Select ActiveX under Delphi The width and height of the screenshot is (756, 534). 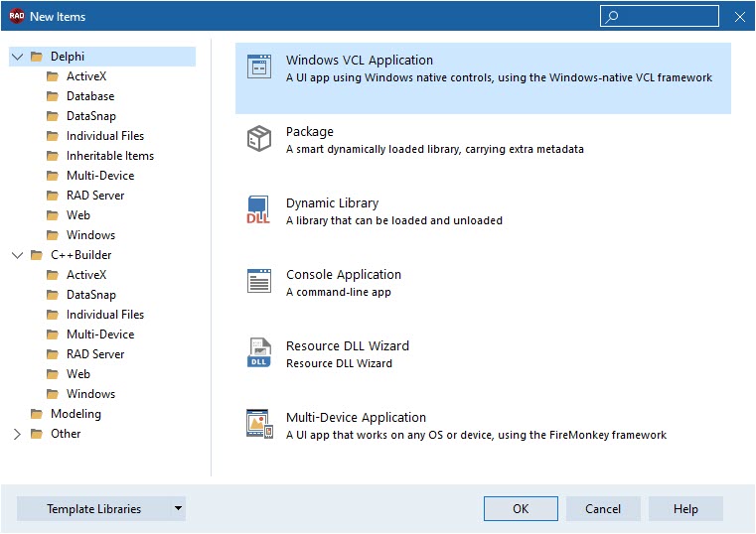coord(86,76)
